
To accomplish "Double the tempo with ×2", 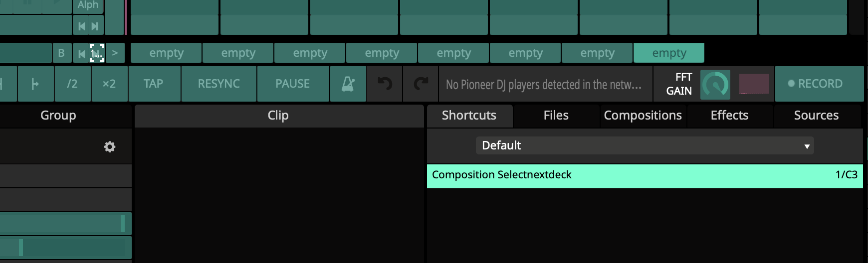I will coord(109,84).
